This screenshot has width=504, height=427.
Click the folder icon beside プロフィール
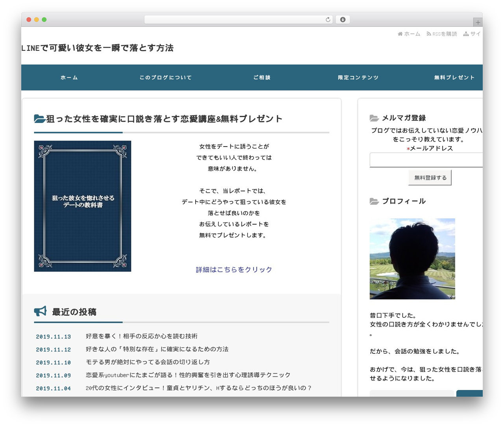pyautogui.click(x=374, y=201)
